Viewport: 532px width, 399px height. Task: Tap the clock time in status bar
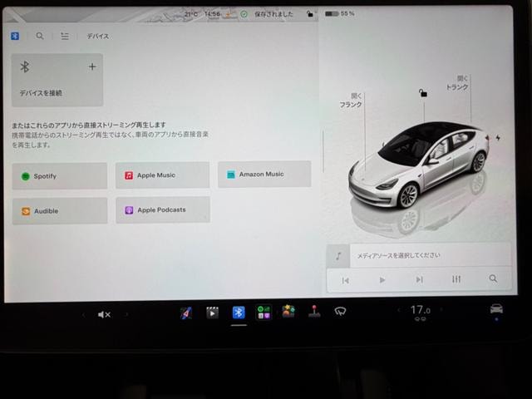coord(212,14)
